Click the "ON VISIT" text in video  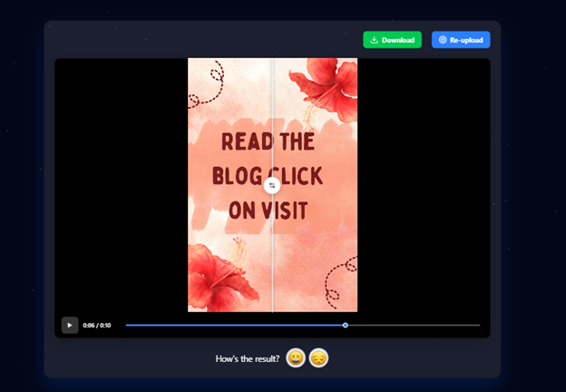pos(268,211)
